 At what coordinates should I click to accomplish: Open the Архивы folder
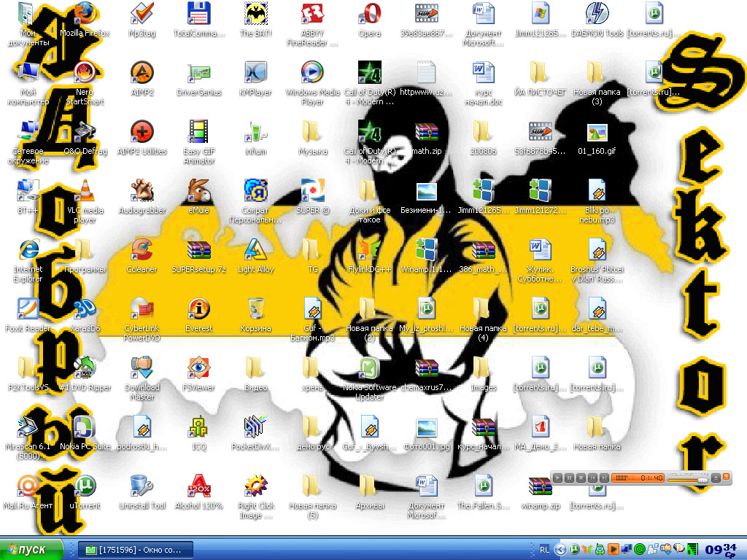[x=370, y=492]
